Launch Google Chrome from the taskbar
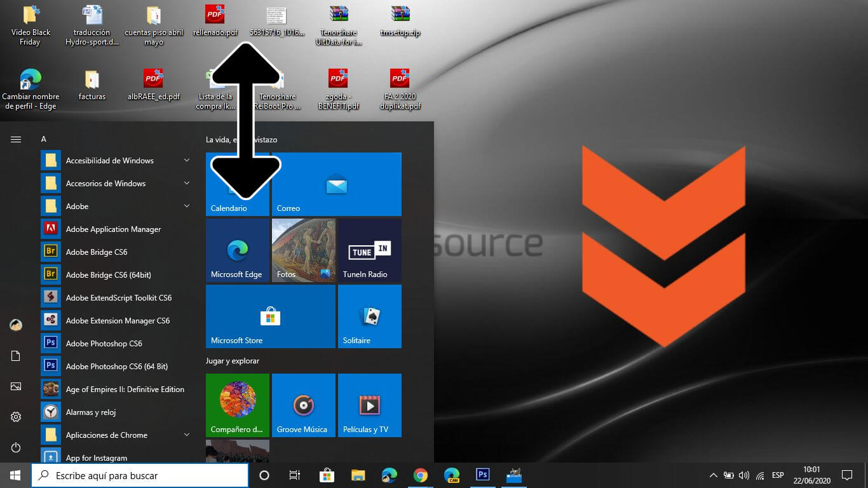This screenshot has width=868, height=488. coord(420,475)
